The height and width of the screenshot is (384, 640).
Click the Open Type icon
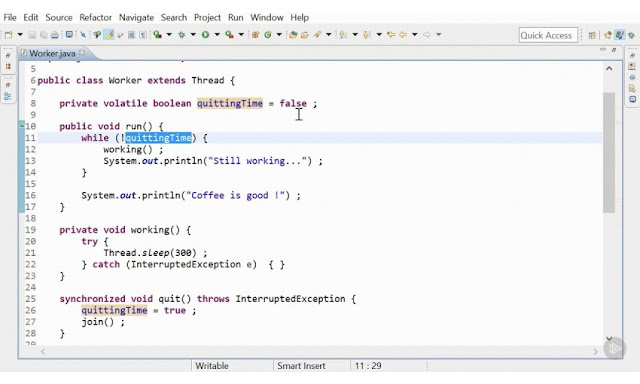(x=293, y=35)
